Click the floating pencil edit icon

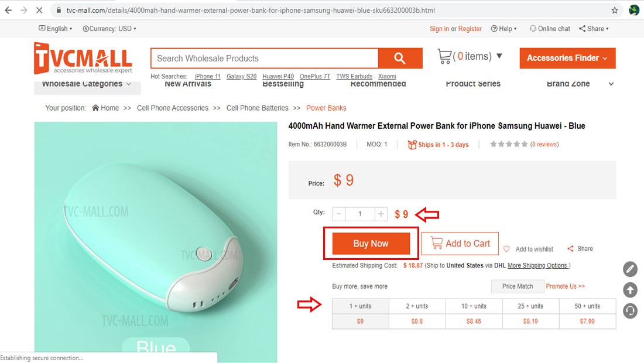pyautogui.click(x=630, y=269)
